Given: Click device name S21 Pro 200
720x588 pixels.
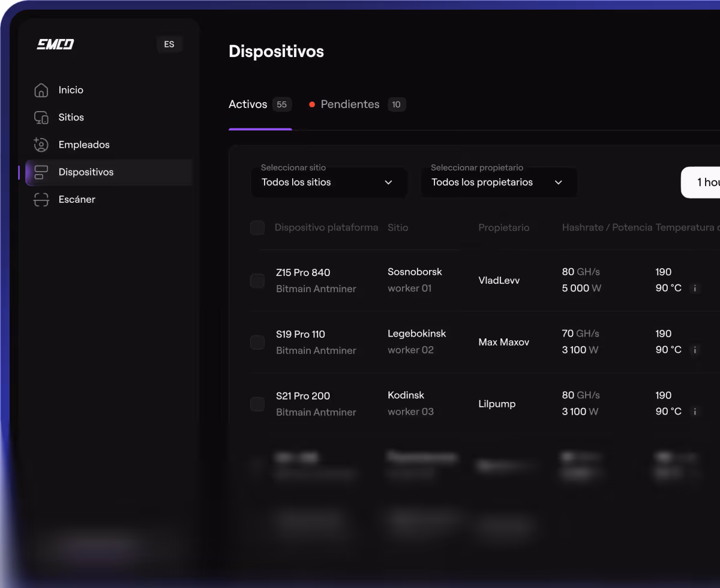Looking at the screenshot, I should 303,396.
